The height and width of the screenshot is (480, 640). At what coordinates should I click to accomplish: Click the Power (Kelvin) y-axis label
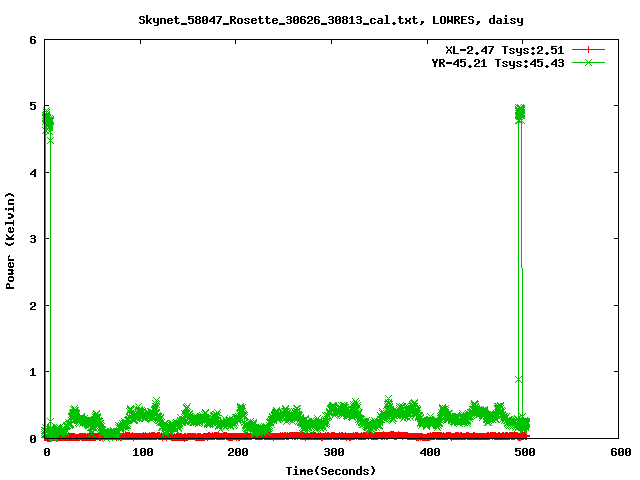point(10,241)
